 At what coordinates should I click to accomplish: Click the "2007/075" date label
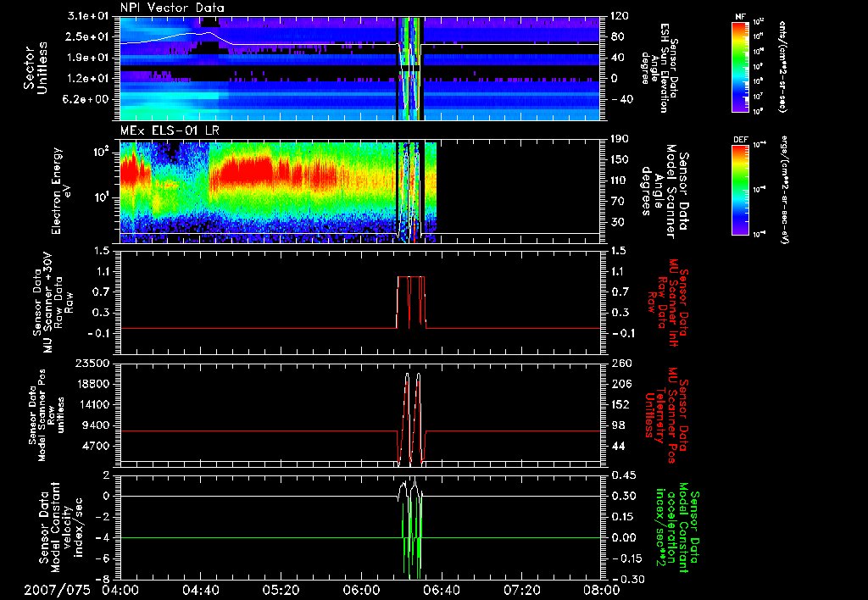[57, 590]
